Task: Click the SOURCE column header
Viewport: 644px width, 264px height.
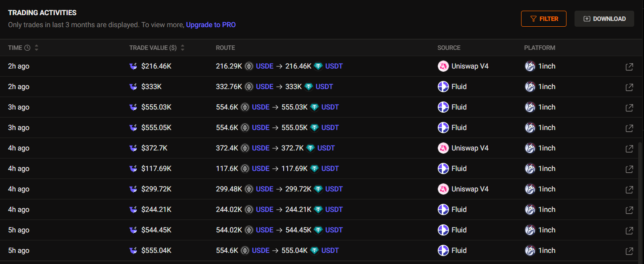Action: pyautogui.click(x=449, y=48)
